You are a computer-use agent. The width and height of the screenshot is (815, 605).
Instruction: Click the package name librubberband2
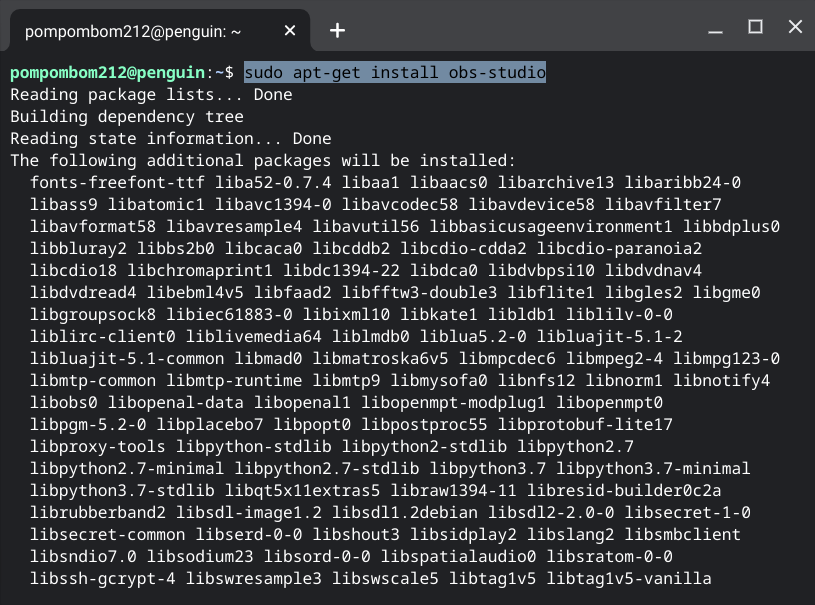point(98,512)
